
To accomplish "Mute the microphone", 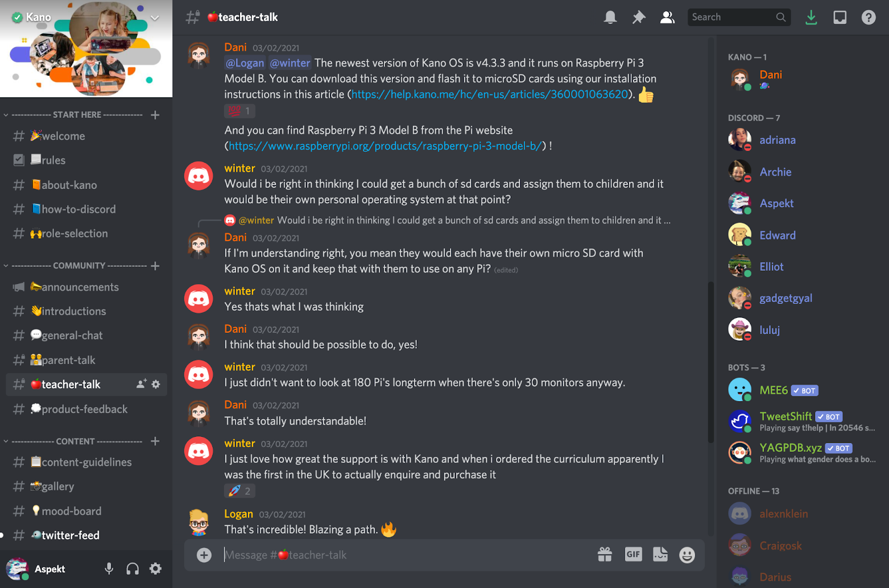I will coord(109,569).
